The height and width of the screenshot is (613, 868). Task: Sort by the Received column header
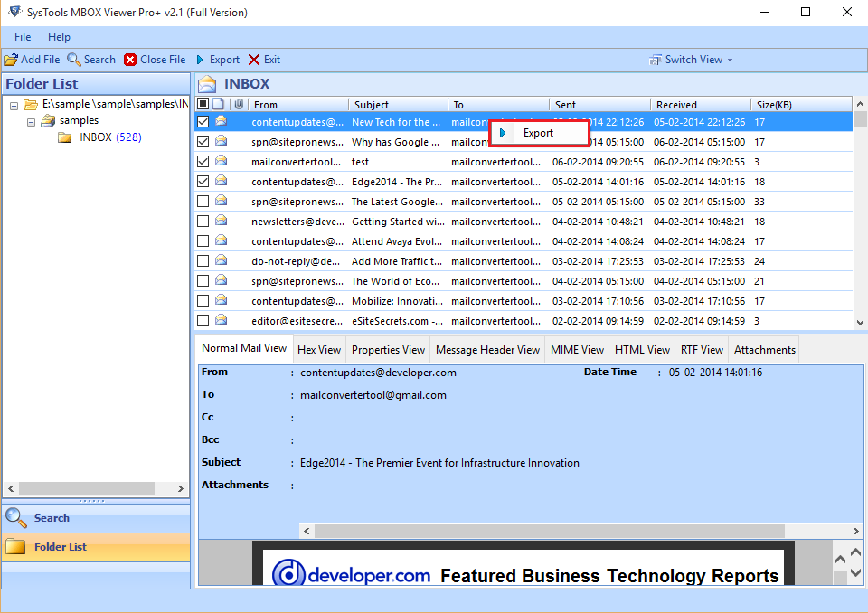pyautogui.click(x=700, y=104)
